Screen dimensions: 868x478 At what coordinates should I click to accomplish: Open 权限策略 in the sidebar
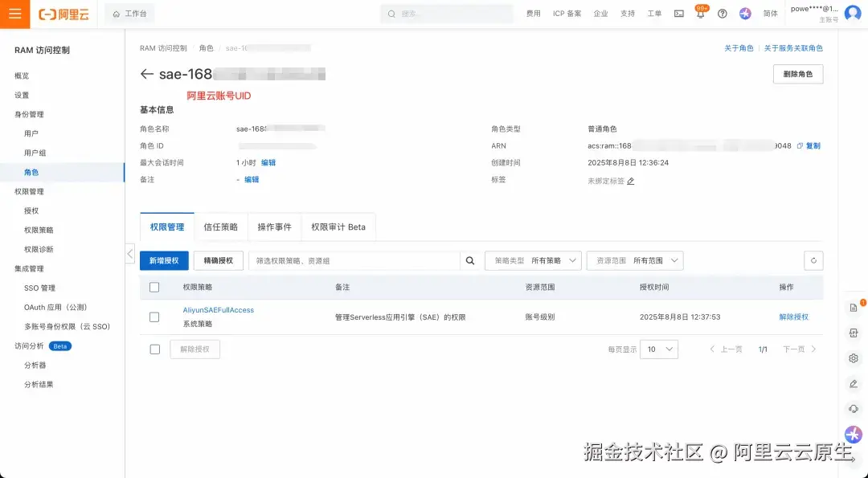pos(39,230)
